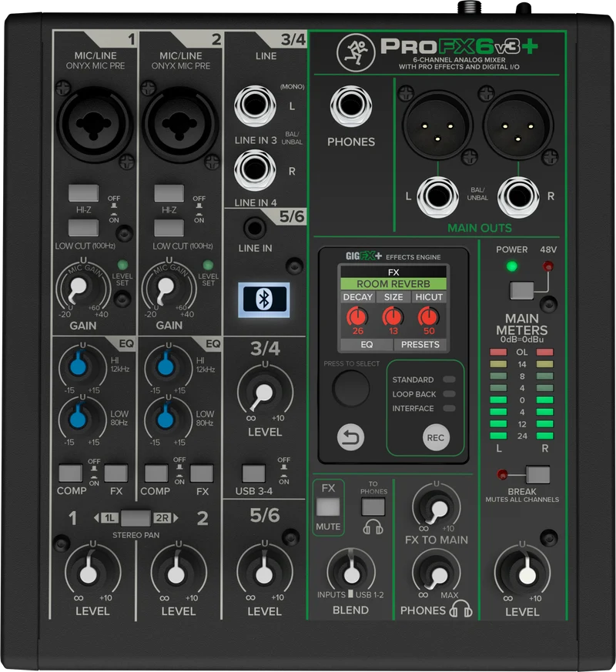
Task: Click the BLEND Inputs/USB 1-2 knob
Action: click(x=352, y=573)
